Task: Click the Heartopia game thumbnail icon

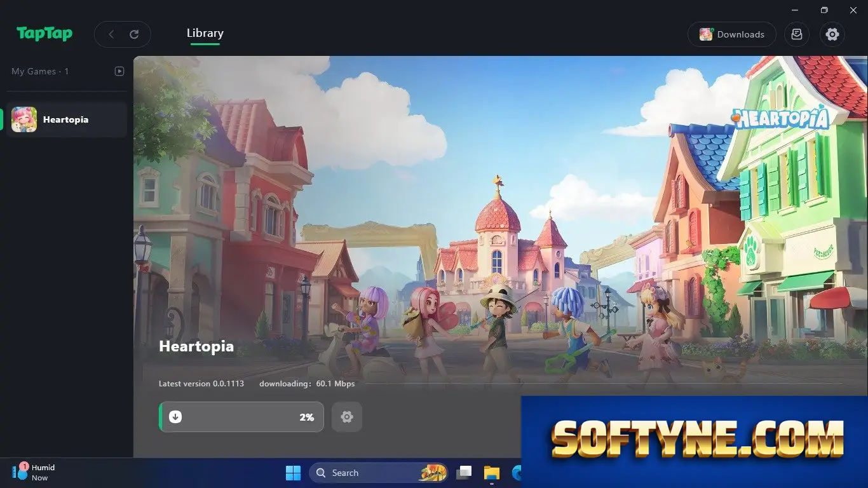Action: [x=24, y=119]
